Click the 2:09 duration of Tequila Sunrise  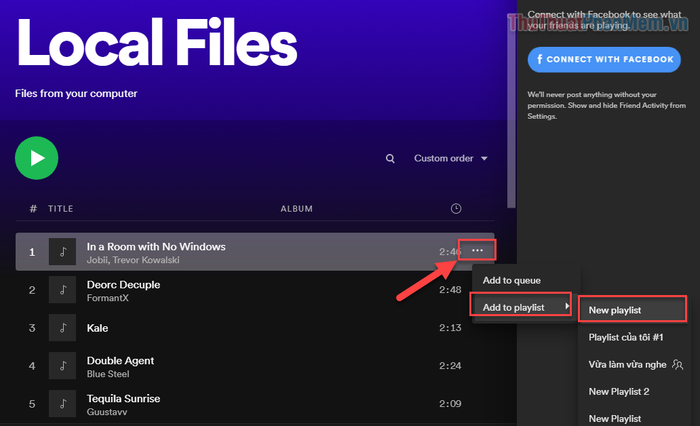point(450,404)
